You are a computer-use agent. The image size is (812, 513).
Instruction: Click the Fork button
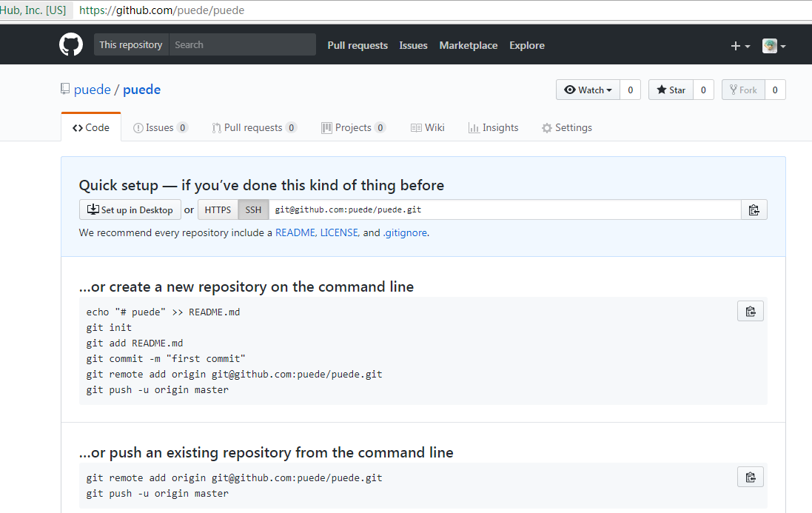tap(743, 90)
